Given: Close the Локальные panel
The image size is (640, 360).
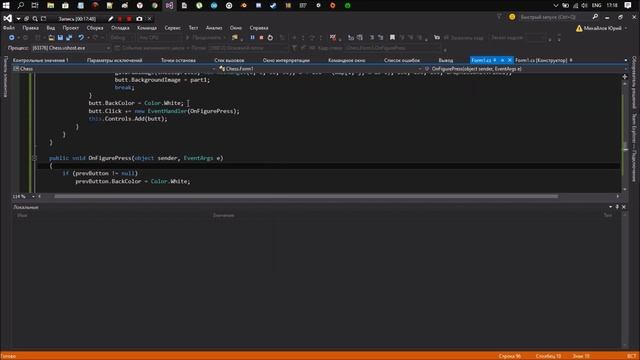Looking at the screenshot, I should [x=624, y=207].
